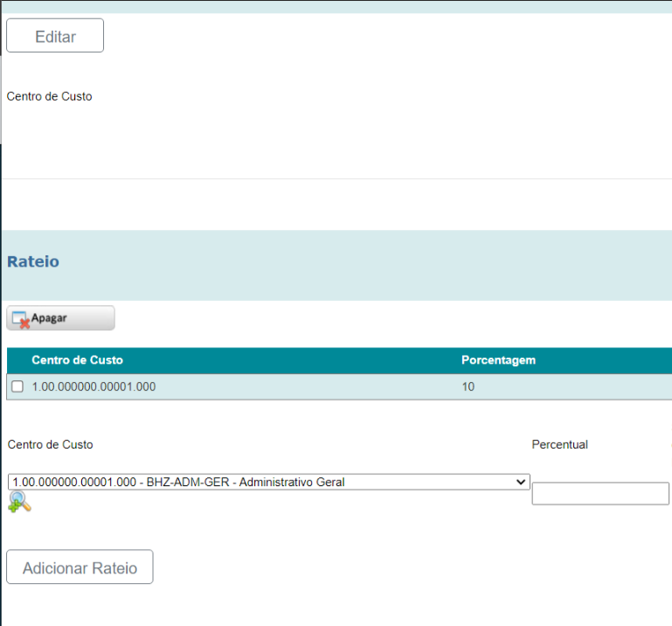Click the dropdown arrow of the cost center select
The height and width of the screenshot is (626, 672).
click(x=522, y=482)
